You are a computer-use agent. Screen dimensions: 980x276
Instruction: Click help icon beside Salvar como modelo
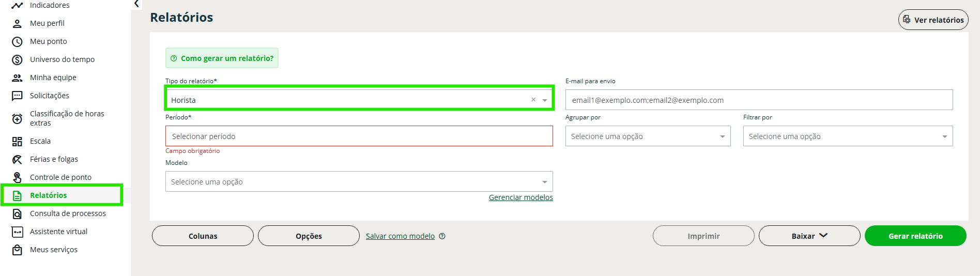tap(442, 236)
